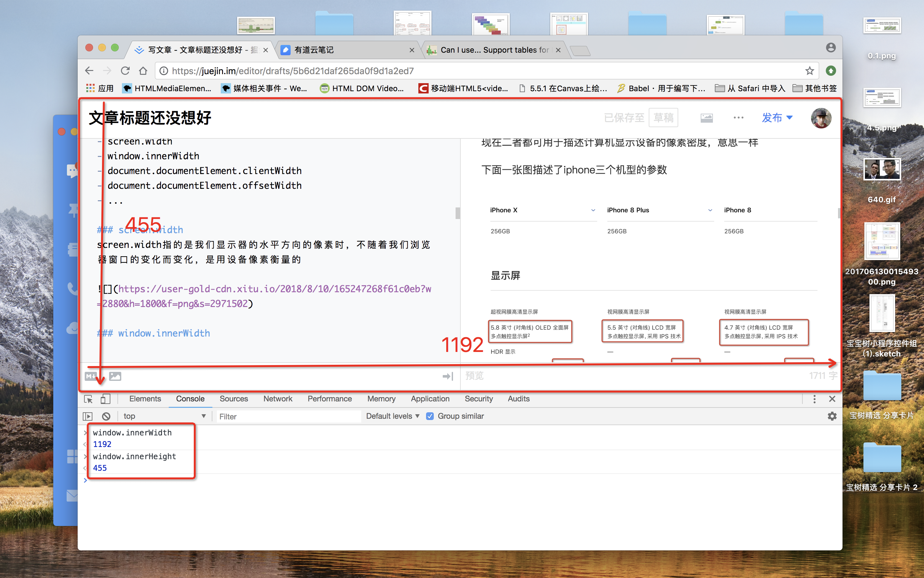Expand the 发布 publish dropdown
The image size is (924, 578).
(777, 118)
